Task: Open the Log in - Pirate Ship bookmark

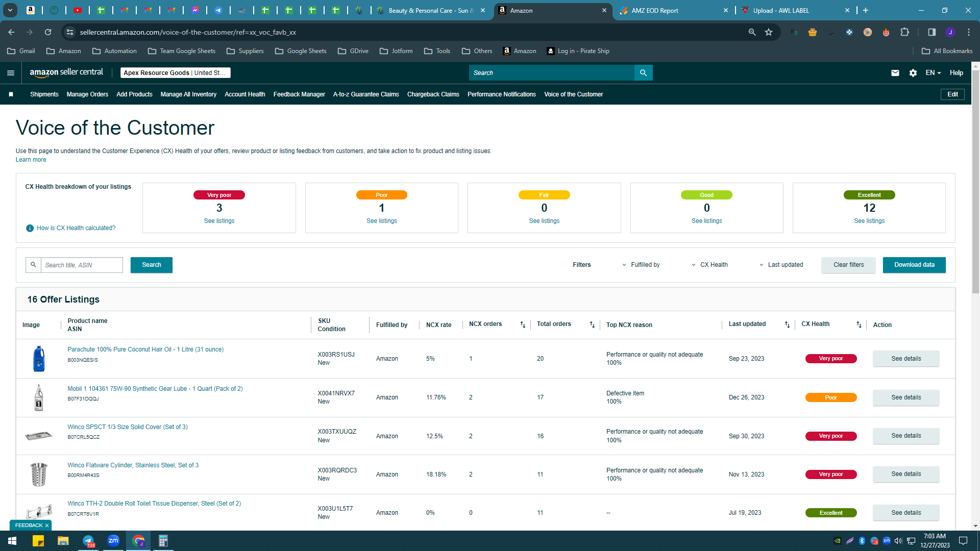Action: pyautogui.click(x=578, y=51)
